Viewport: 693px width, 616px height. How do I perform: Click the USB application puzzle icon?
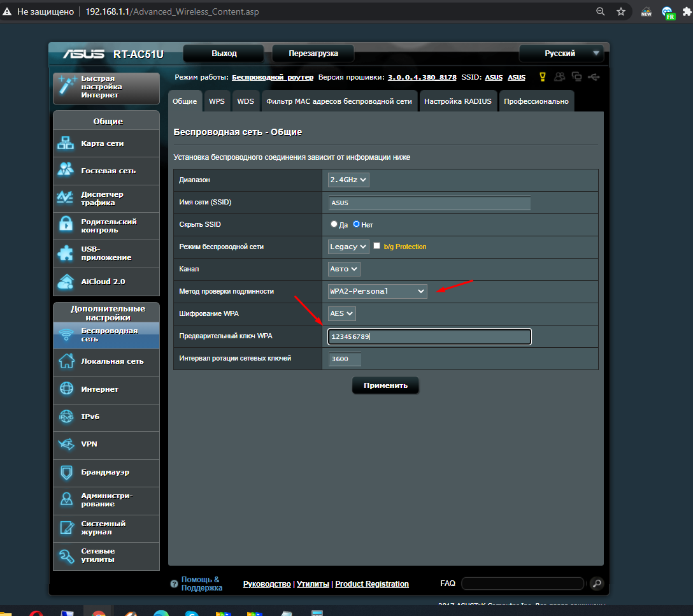66,253
